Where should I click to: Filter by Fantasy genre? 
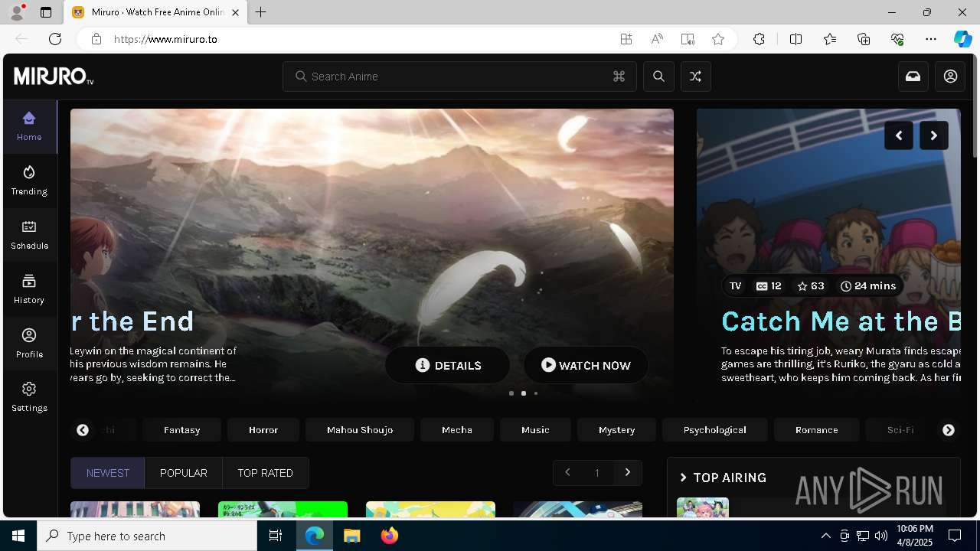point(182,430)
